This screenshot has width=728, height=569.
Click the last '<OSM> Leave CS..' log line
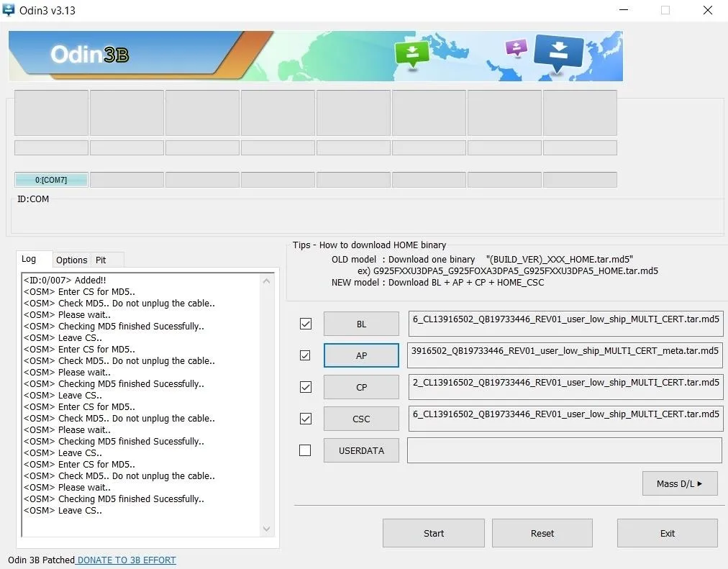pyautogui.click(x=63, y=510)
